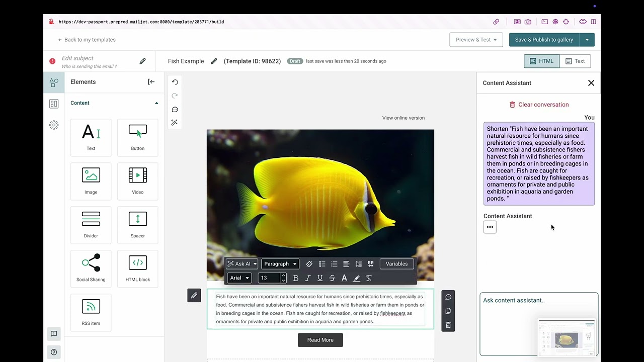
Task: Switch to the Text tab
Action: tap(575, 61)
